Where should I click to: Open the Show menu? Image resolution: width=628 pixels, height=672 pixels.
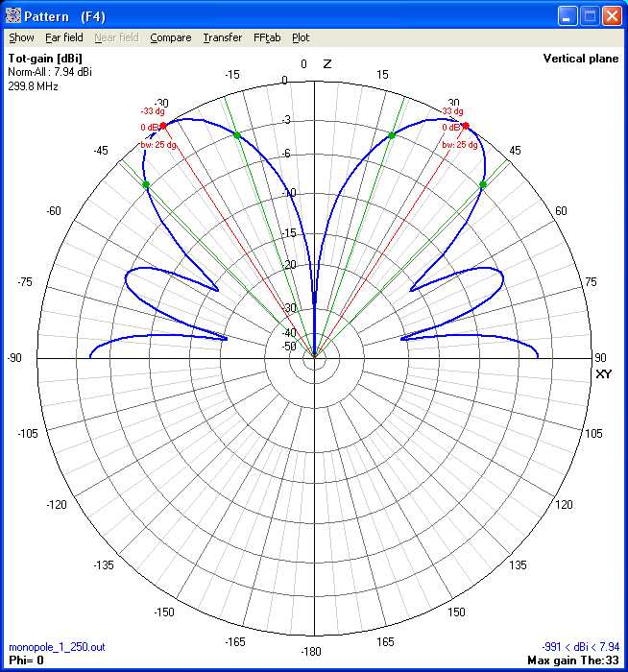(21, 37)
